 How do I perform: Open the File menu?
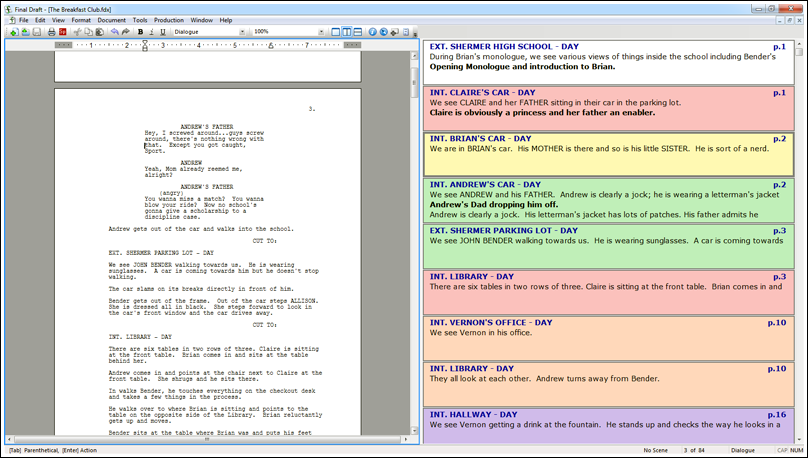(24, 20)
